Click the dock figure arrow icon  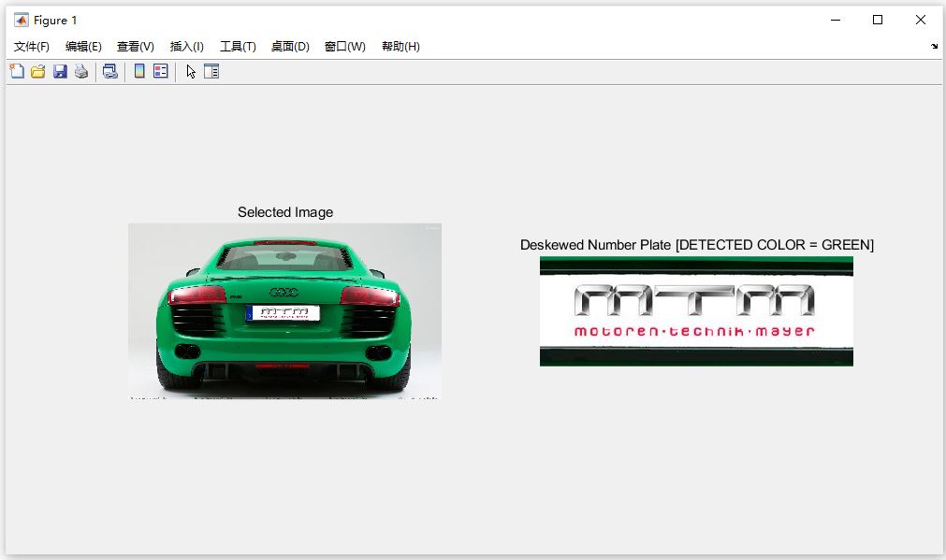click(x=934, y=47)
